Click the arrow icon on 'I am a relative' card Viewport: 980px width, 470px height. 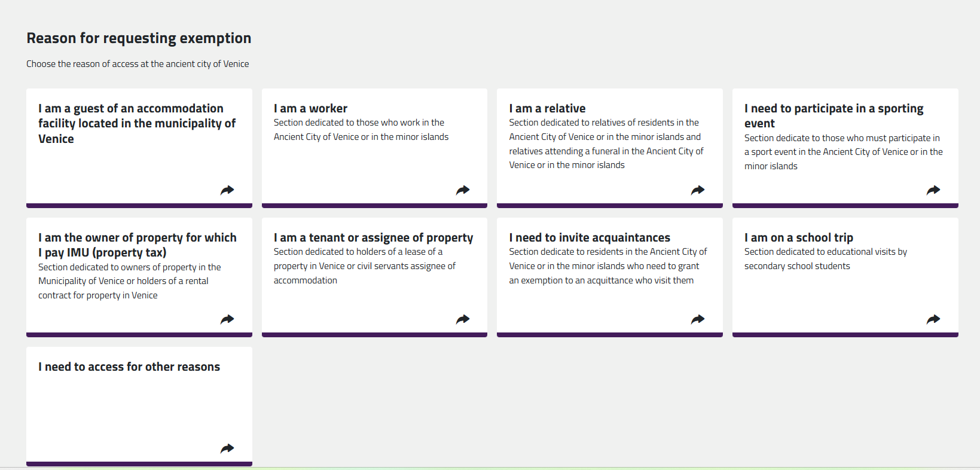pos(698,190)
